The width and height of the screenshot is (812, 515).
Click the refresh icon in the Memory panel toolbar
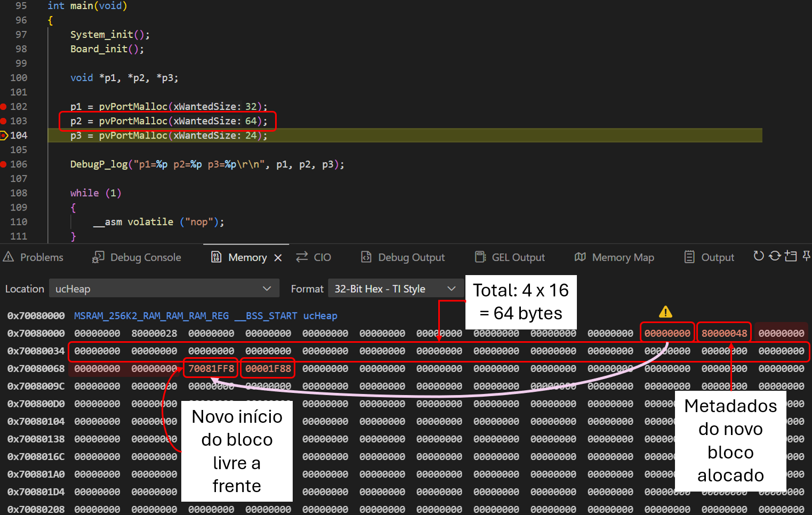coord(758,256)
